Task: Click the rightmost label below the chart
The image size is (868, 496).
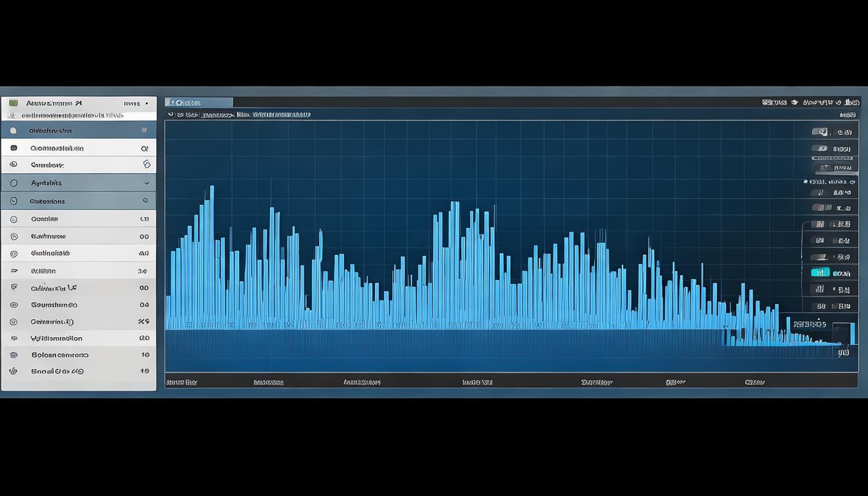Action: click(x=754, y=382)
